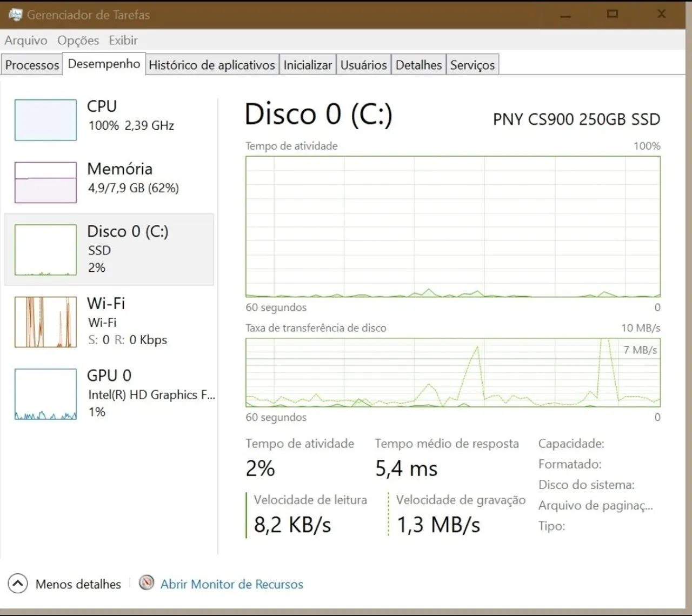
Task: Open the Usuários tab
Action: tap(364, 65)
